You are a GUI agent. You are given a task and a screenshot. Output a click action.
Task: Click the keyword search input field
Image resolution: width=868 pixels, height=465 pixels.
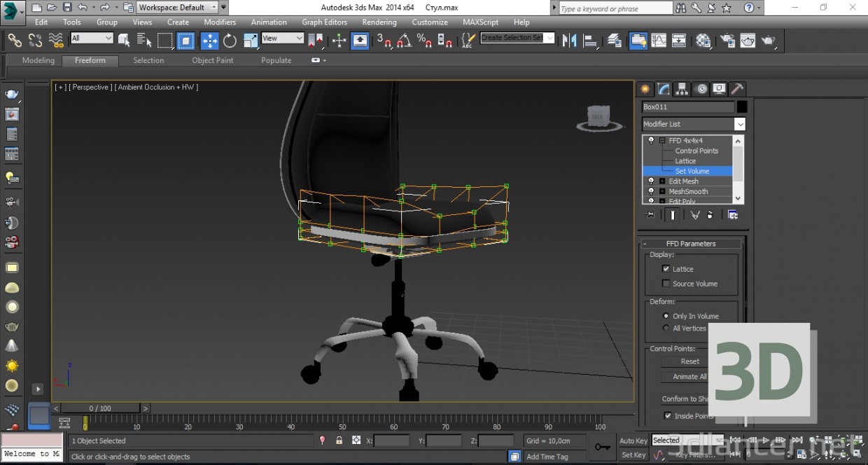615,8
